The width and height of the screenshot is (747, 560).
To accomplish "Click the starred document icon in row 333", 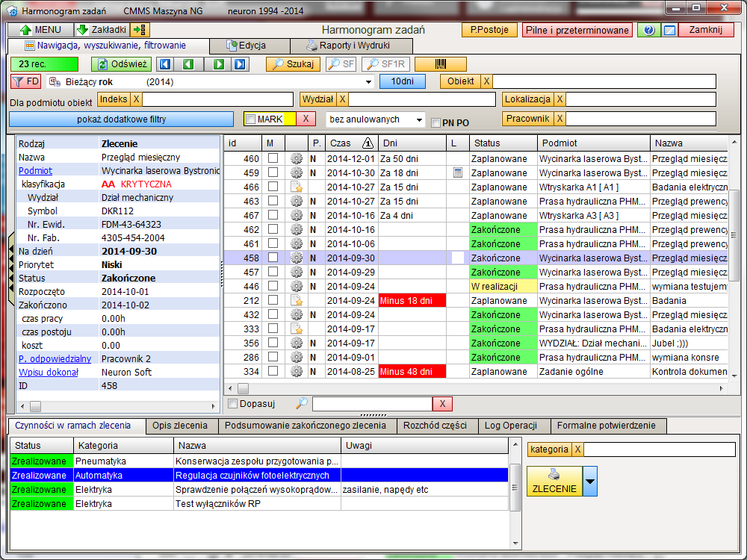I will point(297,329).
